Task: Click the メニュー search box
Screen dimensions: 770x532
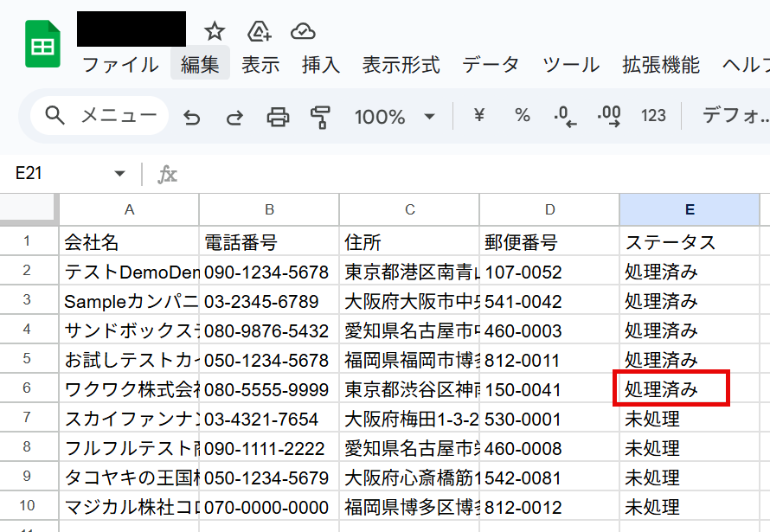Action: (x=99, y=116)
